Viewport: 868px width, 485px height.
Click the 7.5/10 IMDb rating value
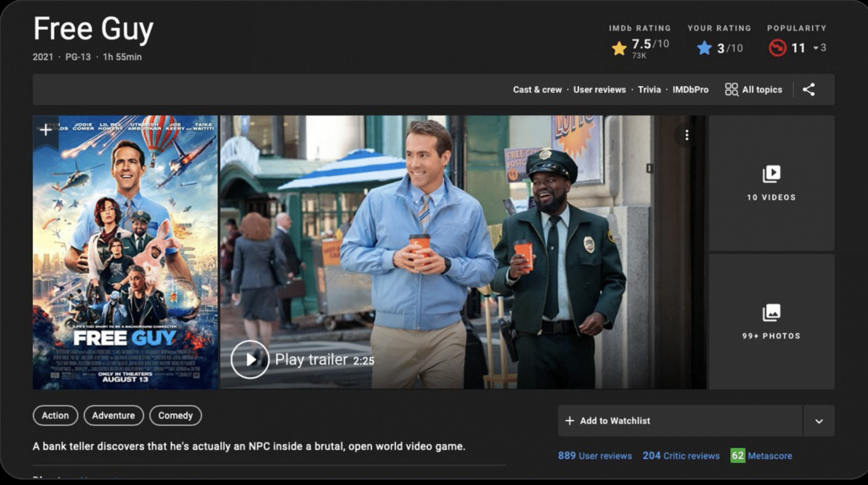pyautogui.click(x=650, y=44)
